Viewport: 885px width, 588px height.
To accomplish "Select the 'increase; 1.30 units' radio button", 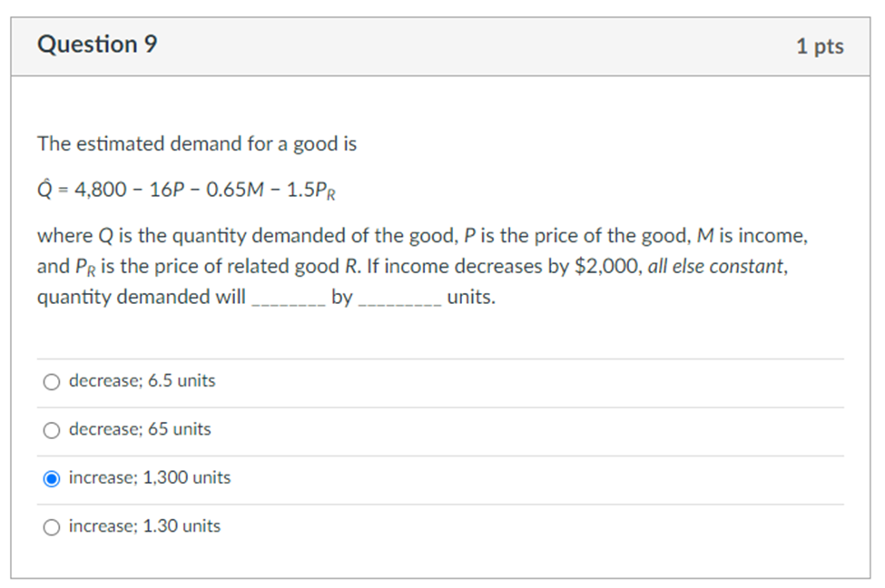I will (x=52, y=526).
